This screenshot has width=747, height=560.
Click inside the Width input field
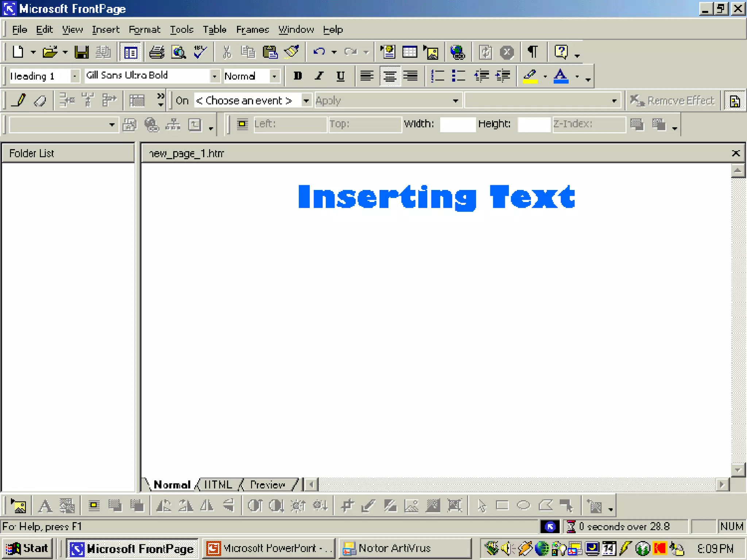point(457,124)
